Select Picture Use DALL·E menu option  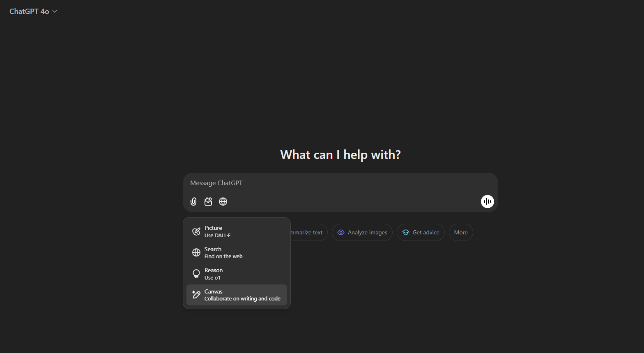(x=237, y=232)
